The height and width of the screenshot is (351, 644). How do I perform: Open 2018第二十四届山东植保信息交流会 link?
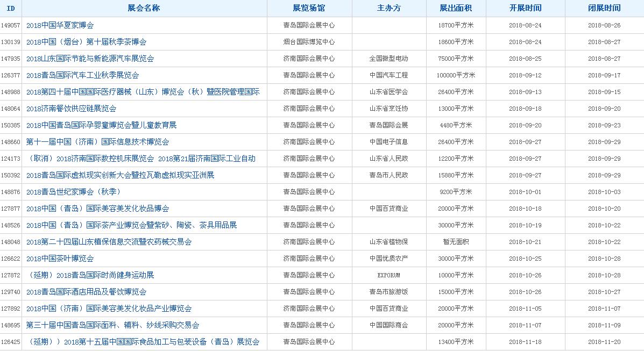click(109, 242)
